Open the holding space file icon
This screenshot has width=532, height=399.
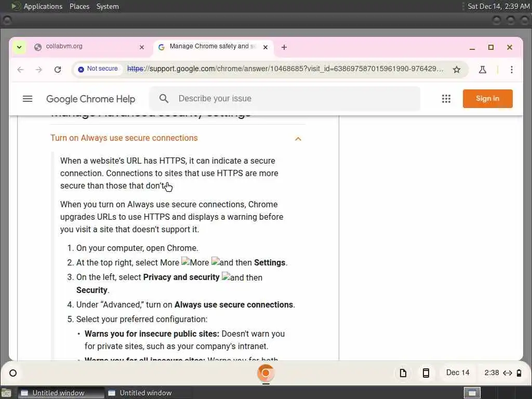pyautogui.click(x=403, y=373)
